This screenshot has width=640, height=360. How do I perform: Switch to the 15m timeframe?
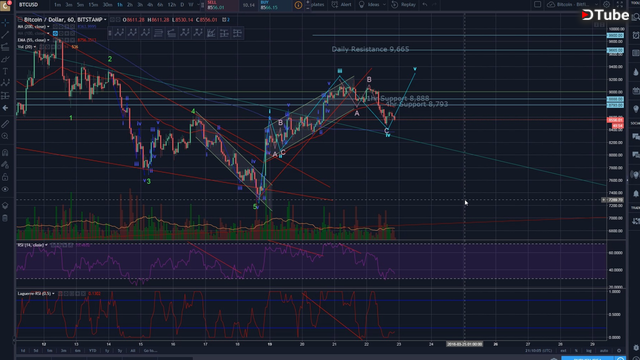tap(93, 4)
